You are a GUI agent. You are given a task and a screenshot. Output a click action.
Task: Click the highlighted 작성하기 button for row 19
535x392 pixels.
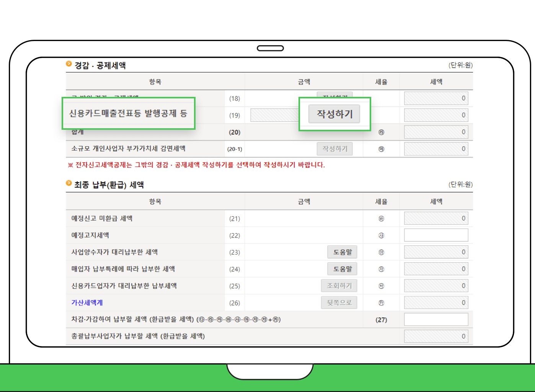point(334,114)
